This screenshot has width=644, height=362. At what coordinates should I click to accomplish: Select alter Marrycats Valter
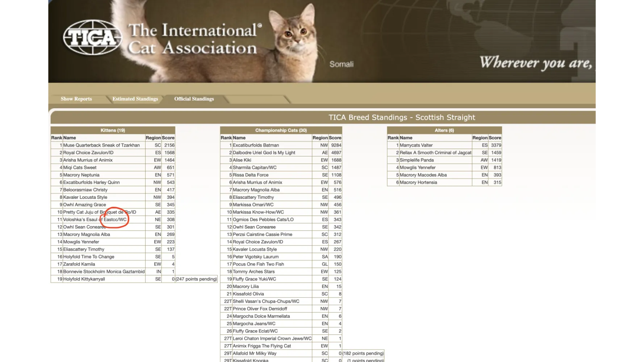click(416, 145)
